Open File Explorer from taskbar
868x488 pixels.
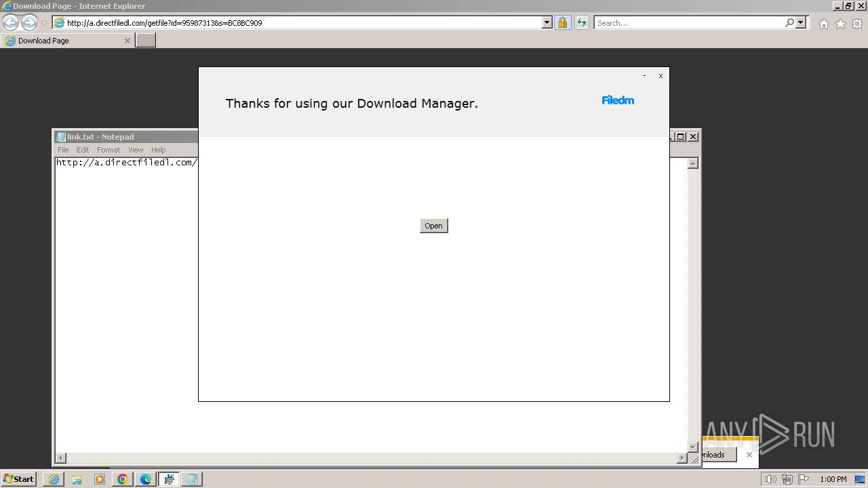pos(77,479)
